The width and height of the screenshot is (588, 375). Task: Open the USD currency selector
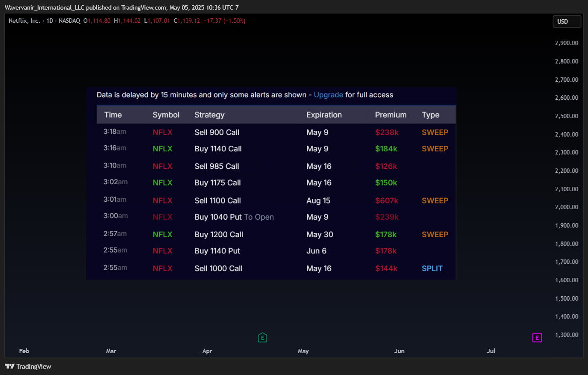coord(567,21)
